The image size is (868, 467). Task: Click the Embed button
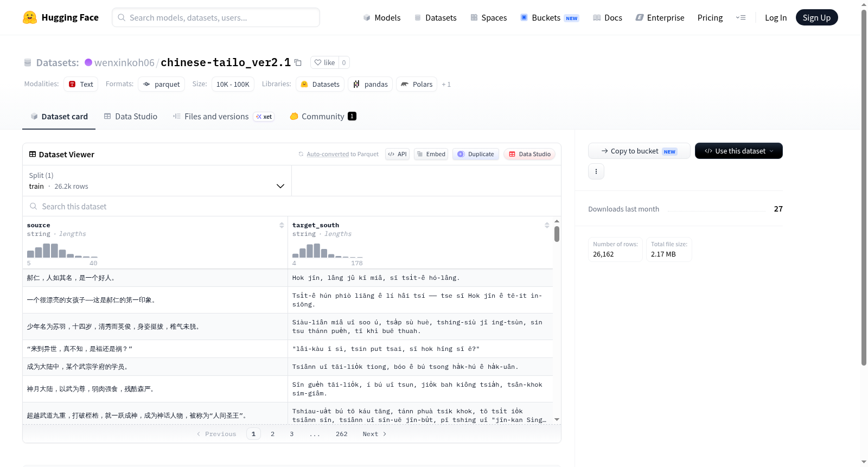pos(431,154)
